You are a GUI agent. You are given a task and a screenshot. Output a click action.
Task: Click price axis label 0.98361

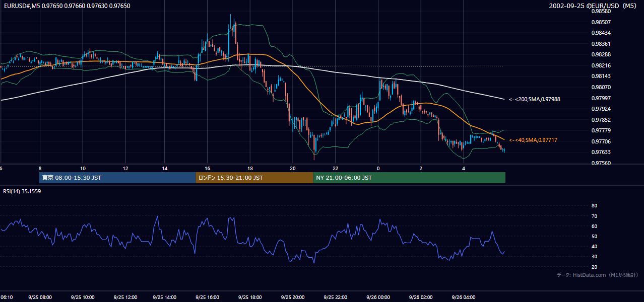click(601, 44)
